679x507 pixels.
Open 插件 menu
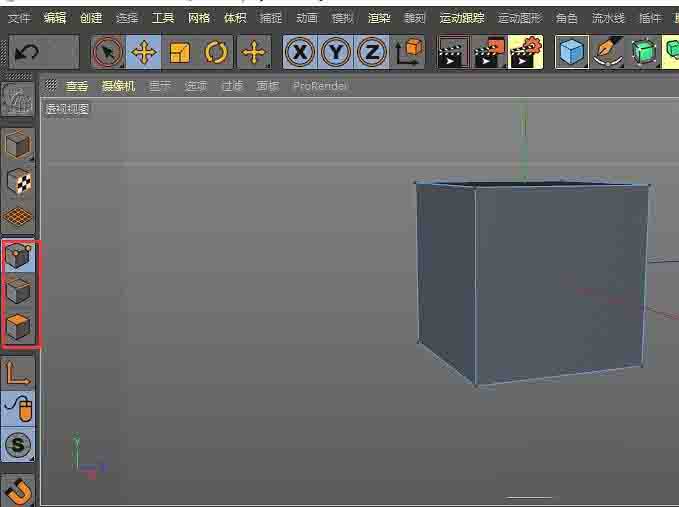[650, 18]
